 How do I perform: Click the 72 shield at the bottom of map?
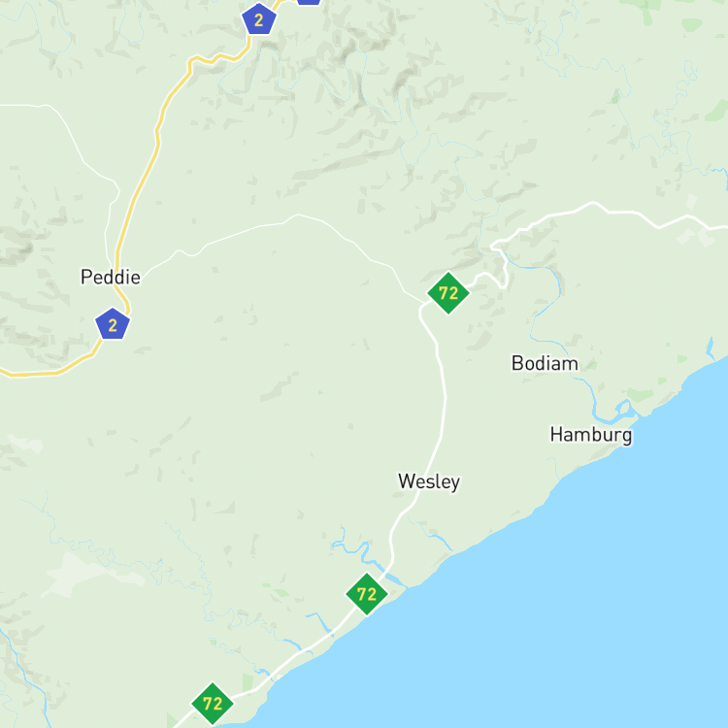click(213, 704)
